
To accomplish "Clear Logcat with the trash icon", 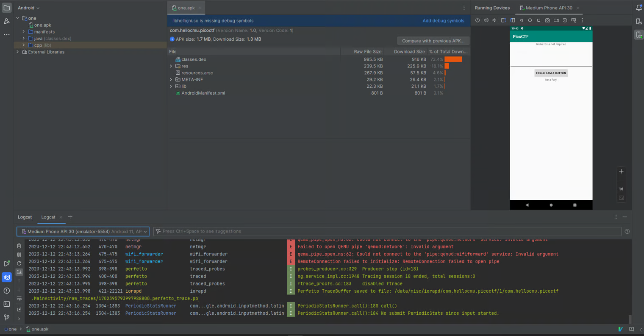I will 19,246.
